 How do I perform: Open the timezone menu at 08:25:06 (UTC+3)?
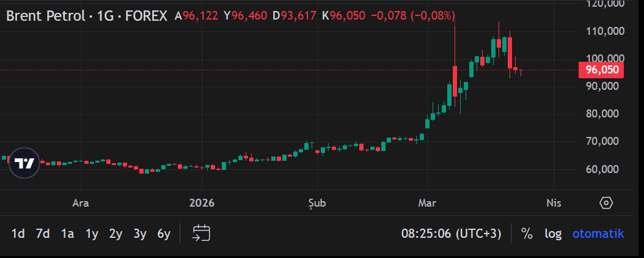[x=451, y=234]
